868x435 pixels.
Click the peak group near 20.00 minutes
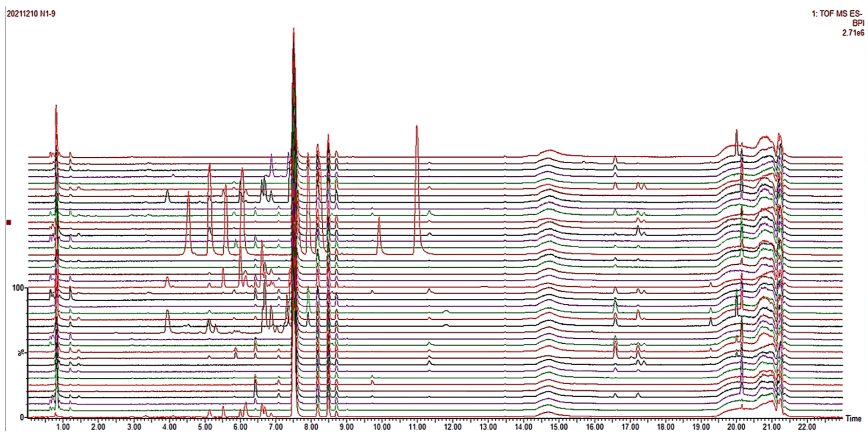(x=736, y=145)
